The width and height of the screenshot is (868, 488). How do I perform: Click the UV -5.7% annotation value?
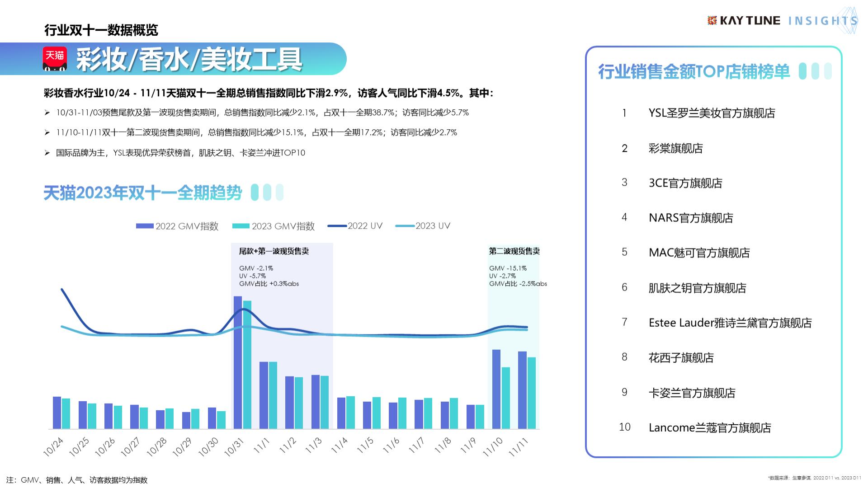click(x=253, y=276)
